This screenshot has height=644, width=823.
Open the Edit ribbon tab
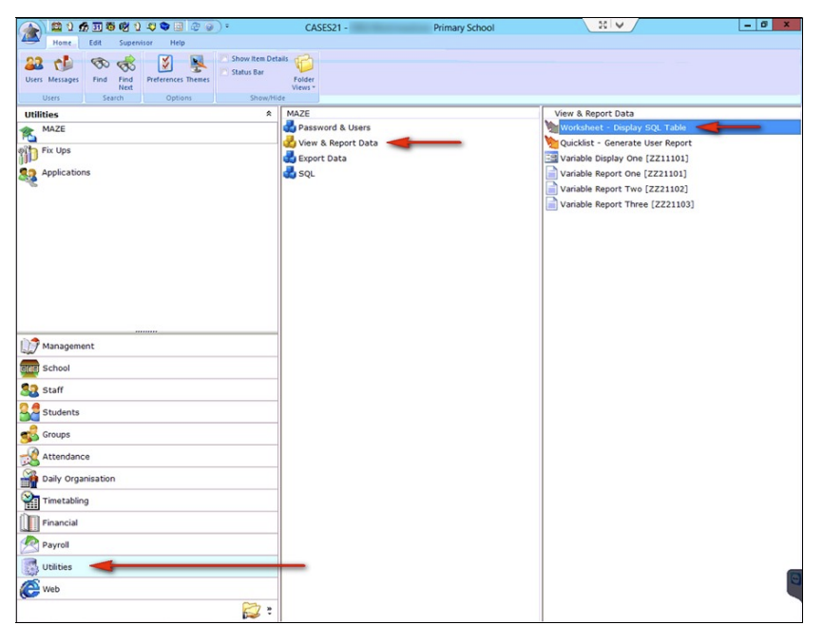pos(93,41)
